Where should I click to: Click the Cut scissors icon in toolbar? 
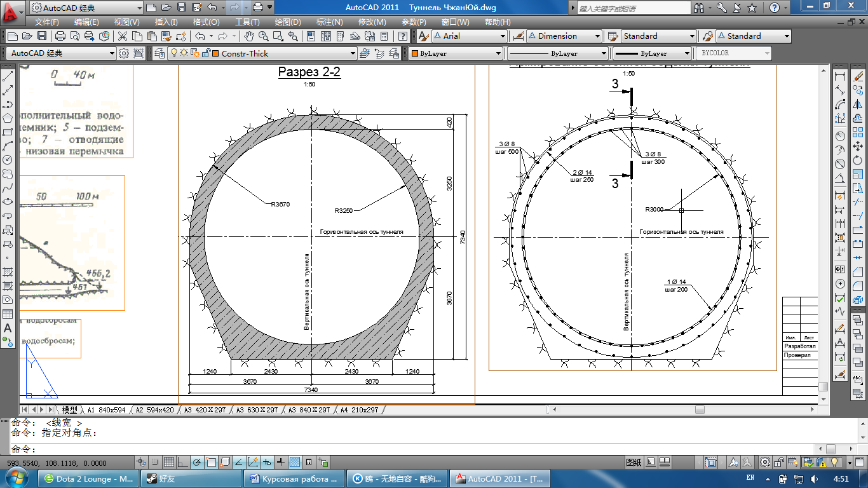coord(121,36)
